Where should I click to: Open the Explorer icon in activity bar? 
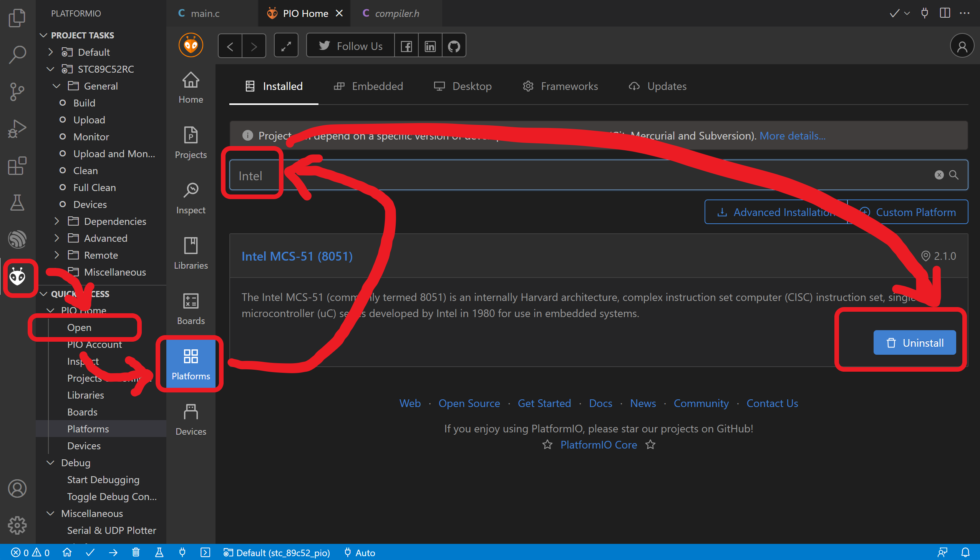click(17, 18)
